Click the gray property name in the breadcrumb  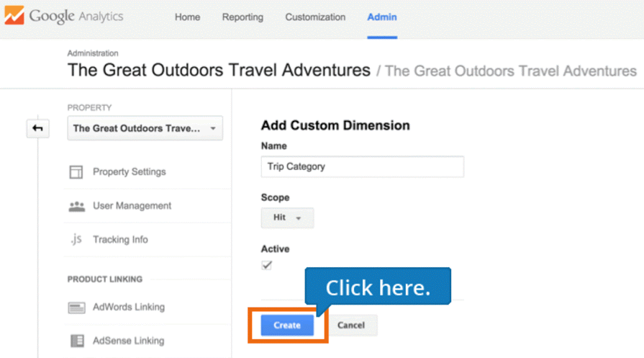[510, 71]
